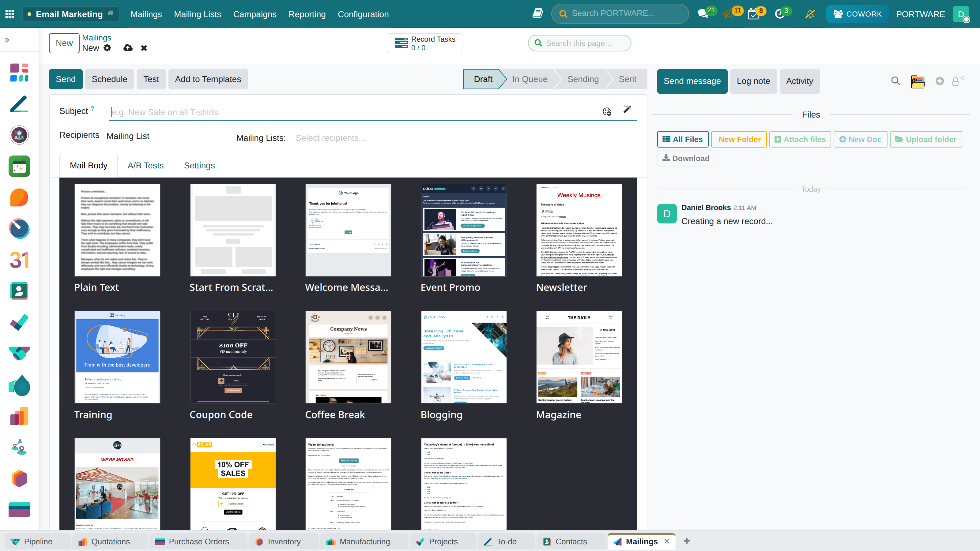Click the muted notifications bell icon
Viewport: 980px width, 551px height.
[x=810, y=14]
